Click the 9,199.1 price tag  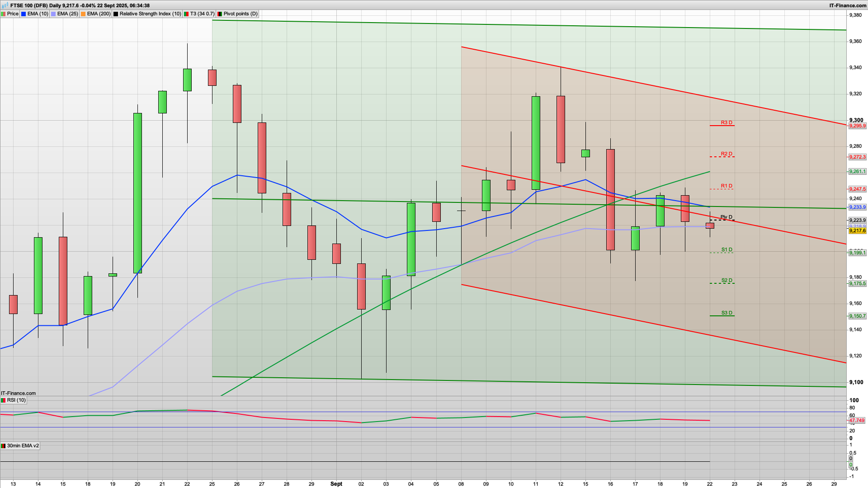pos(857,253)
